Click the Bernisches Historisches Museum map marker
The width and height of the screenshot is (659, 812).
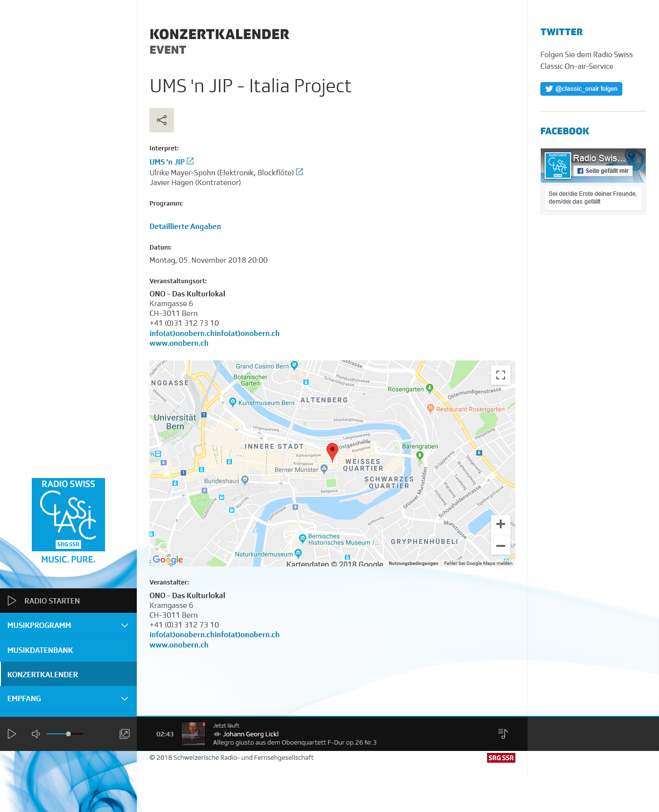point(302,538)
